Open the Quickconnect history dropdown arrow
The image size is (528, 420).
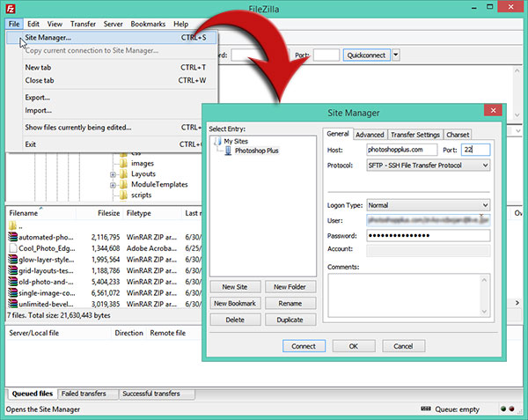pyautogui.click(x=396, y=55)
